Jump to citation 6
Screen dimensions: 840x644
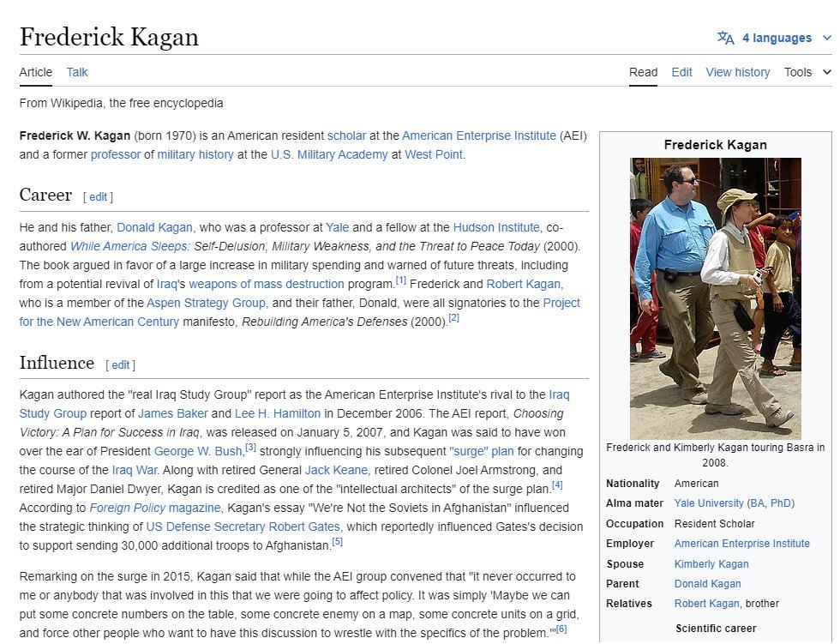coord(561,629)
